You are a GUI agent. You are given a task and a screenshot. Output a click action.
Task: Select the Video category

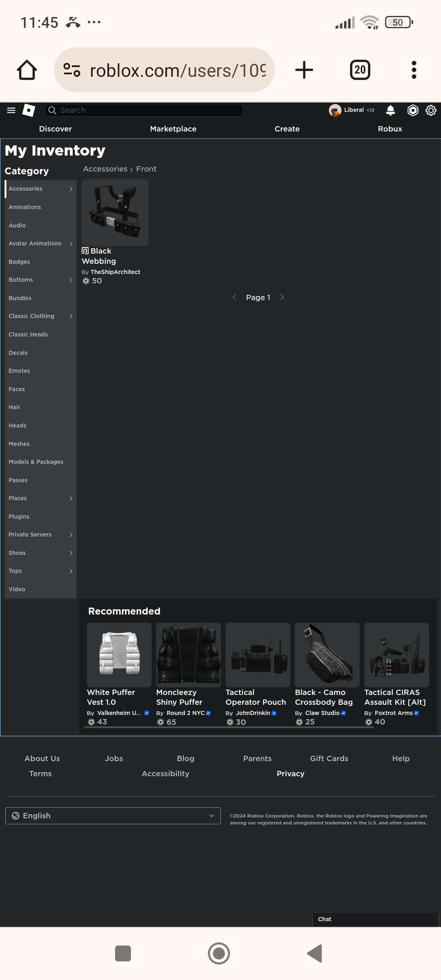(x=40, y=590)
